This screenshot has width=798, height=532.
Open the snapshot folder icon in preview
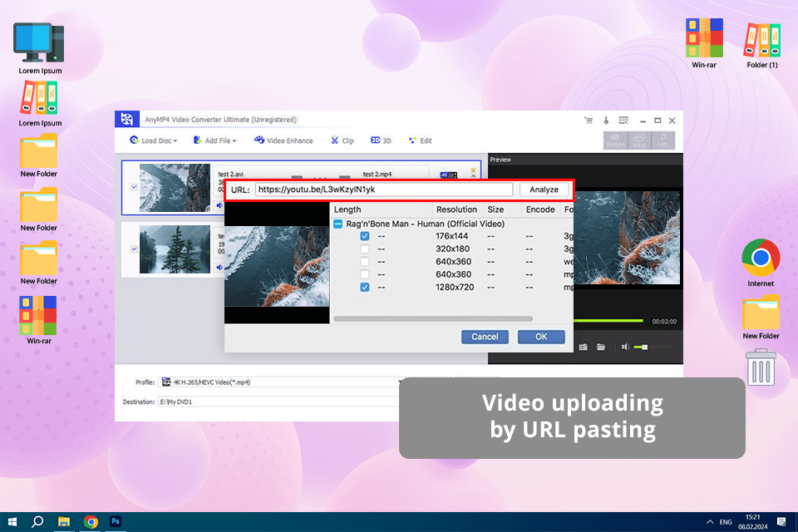pyautogui.click(x=600, y=347)
